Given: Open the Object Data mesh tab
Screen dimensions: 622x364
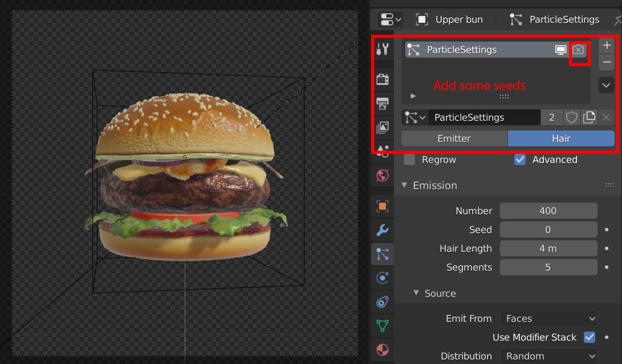Looking at the screenshot, I should click(383, 326).
